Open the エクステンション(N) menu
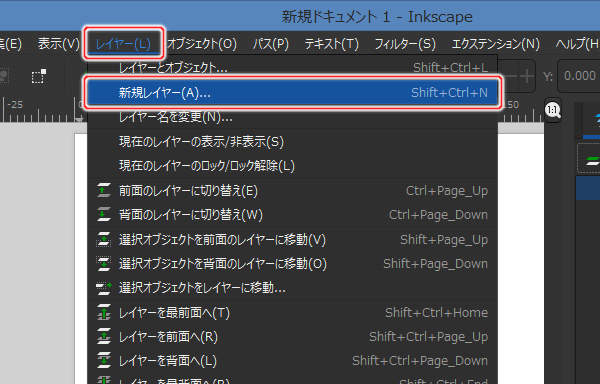The height and width of the screenshot is (384, 600). [x=496, y=44]
